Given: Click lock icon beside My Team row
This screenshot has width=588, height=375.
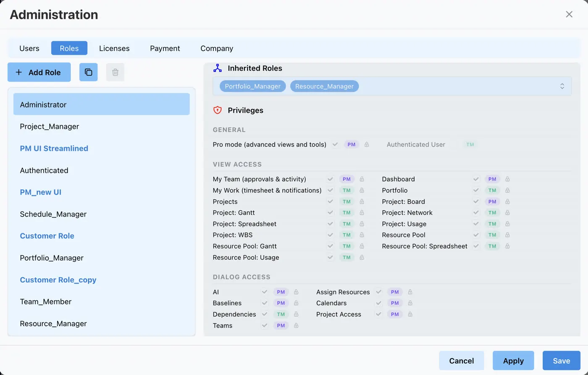Looking at the screenshot, I should pos(362,179).
